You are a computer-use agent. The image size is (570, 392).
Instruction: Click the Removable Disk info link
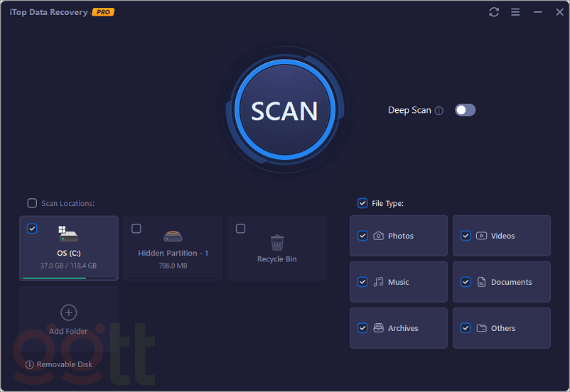pyautogui.click(x=60, y=364)
